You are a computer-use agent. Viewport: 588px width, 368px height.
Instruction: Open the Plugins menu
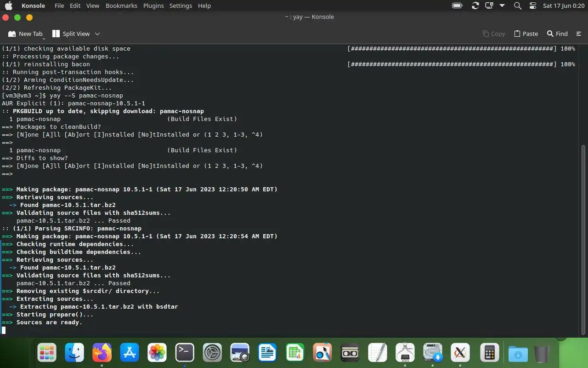click(x=153, y=6)
